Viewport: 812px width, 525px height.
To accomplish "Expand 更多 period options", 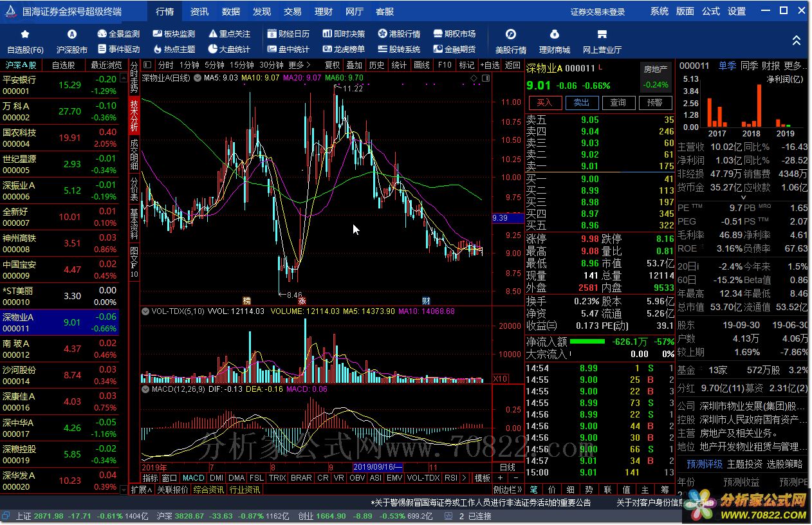I will (x=299, y=65).
